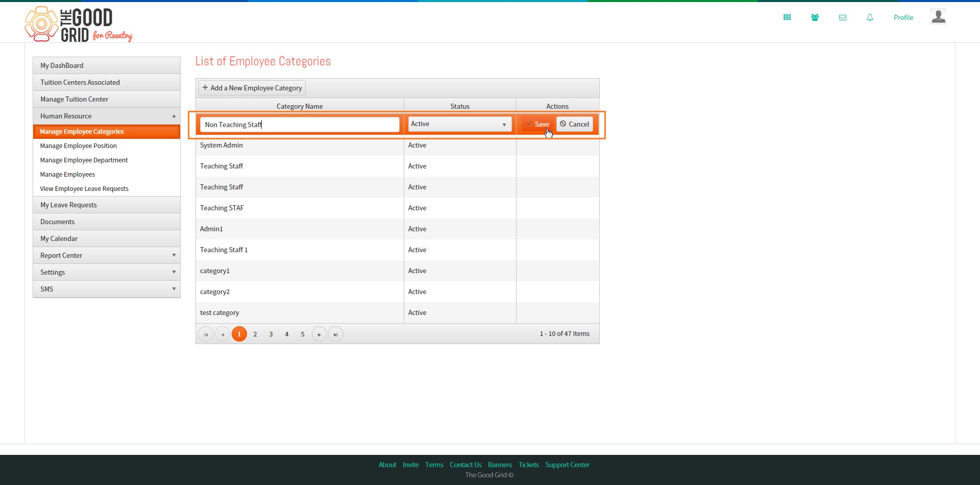The image size is (980, 485).
Task: Expand the SMS menu
Action: (x=107, y=289)
